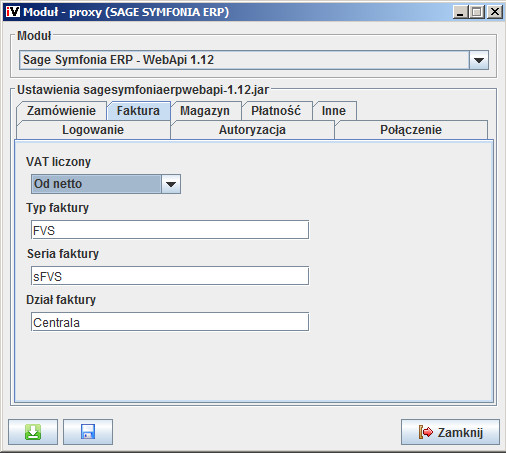Image resolution: width=506 pixels, height=453 pixels.
Task: Open the Magazyn tab
Action: [x=205, y=111]
